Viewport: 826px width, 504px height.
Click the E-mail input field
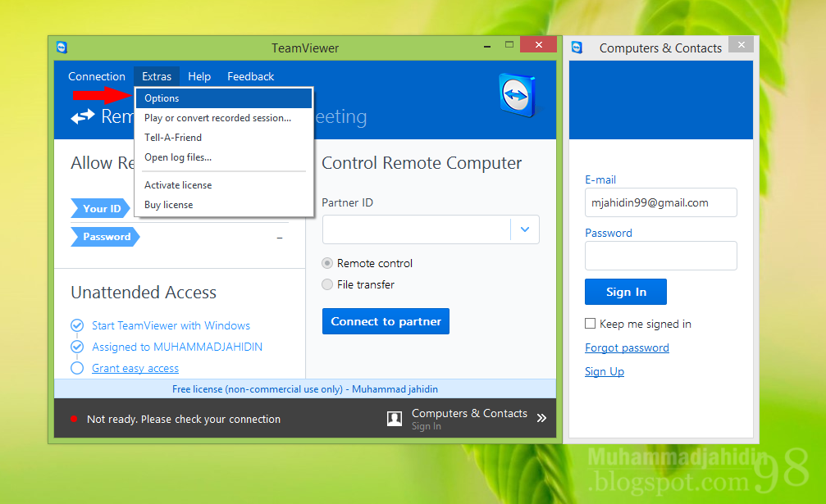pyautogui.click(x=660, y=202)
